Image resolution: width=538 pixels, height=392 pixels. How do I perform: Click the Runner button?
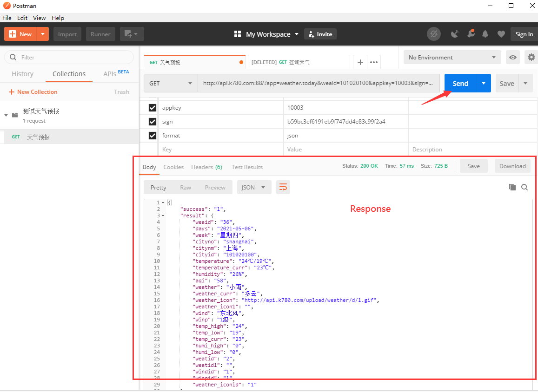click(100, 34)
